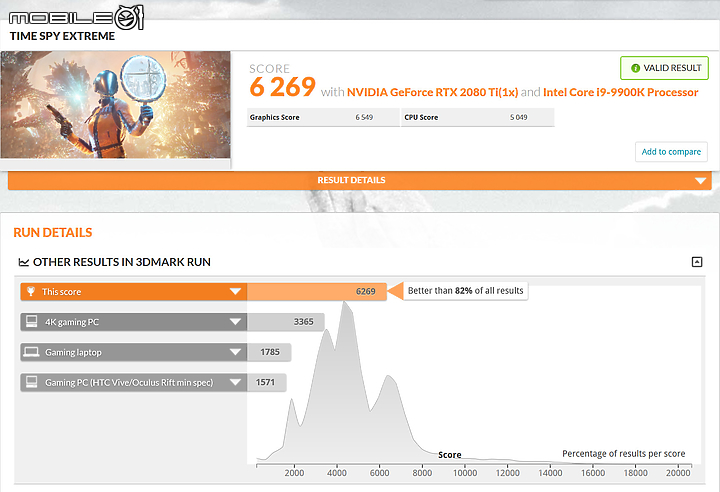Click the laptop icon beside Gaming laptop
This screenshot has width=720, height=492.
point(31,352)
